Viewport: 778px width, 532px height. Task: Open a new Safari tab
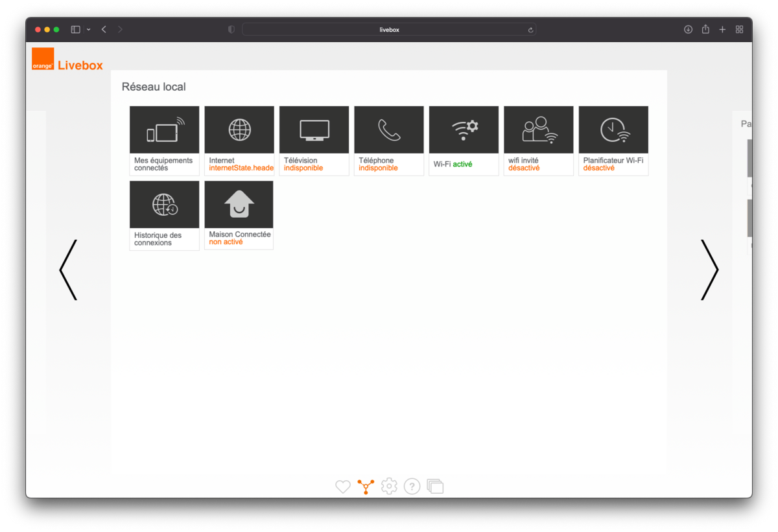coord(722,29)
